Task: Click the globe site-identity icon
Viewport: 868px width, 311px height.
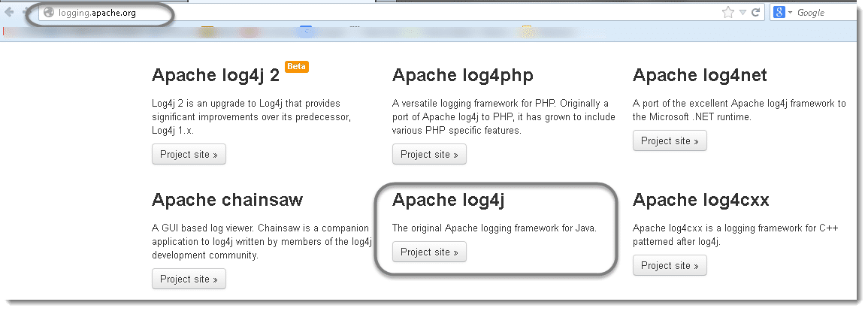Action: 49,12
